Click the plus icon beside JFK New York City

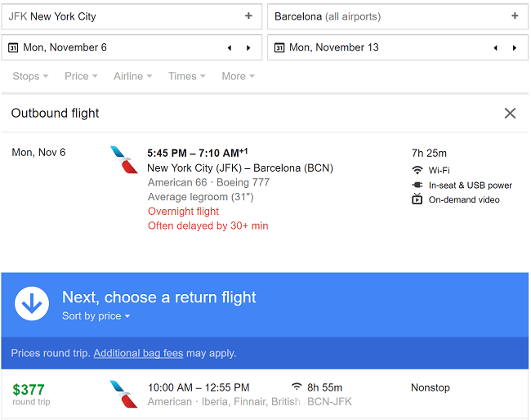[x=248, y=16]
